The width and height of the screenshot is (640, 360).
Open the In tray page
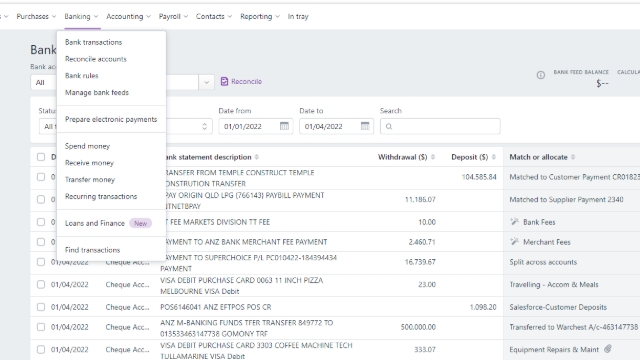pyautogui.click(x=298, y=16)
